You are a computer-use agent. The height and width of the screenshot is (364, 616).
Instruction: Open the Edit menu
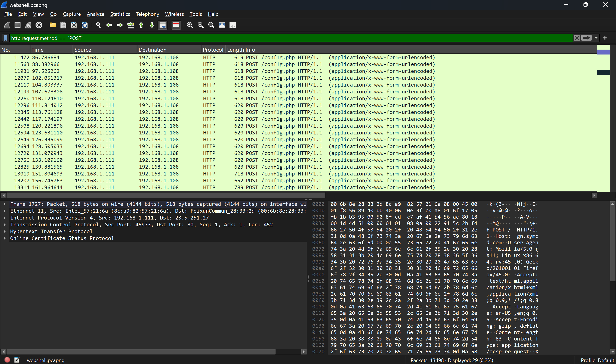pos(22,14)
